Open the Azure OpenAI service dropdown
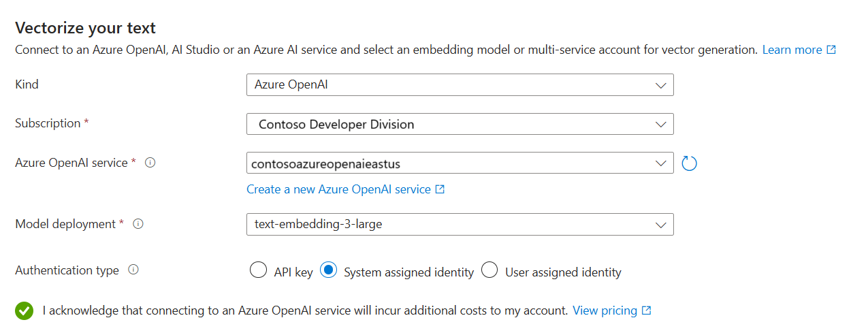 pos(460,163)
